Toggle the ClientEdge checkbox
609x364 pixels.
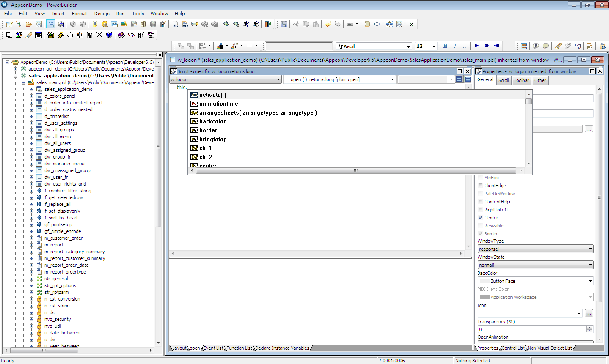pyautogui.click(x=480, y=186)
